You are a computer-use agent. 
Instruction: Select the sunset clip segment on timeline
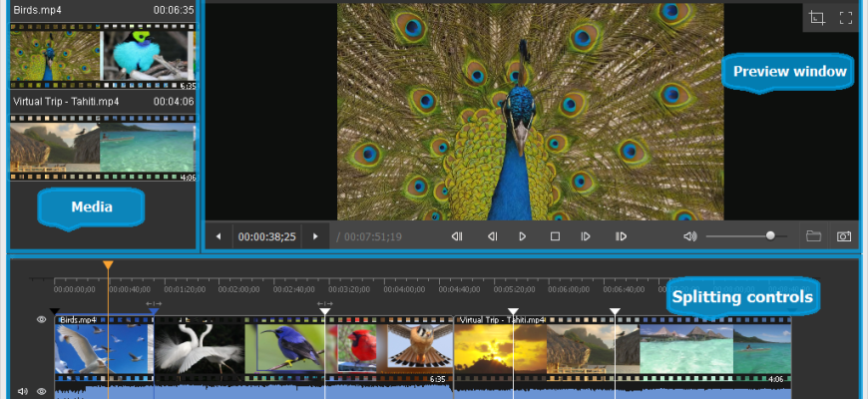click(500, 349)
